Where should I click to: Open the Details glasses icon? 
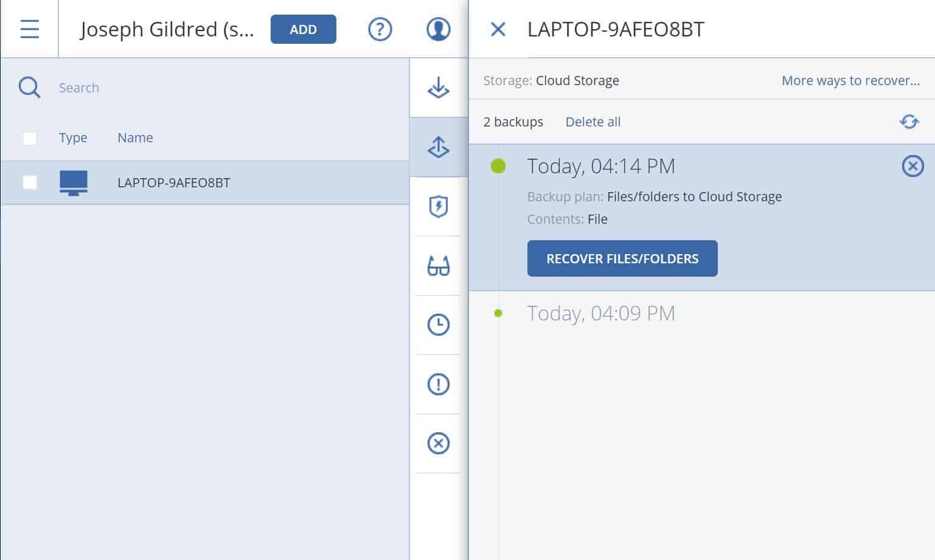(437, 266)
